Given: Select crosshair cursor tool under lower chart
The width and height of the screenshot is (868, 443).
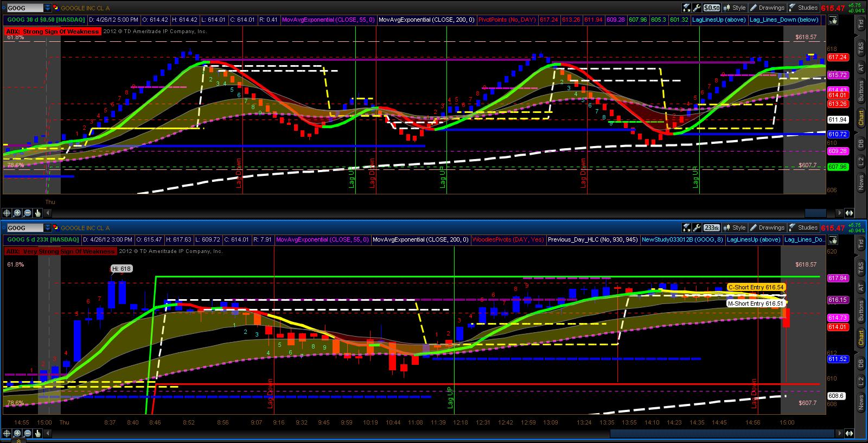Looking at the screenshot, I should point(7,433).
